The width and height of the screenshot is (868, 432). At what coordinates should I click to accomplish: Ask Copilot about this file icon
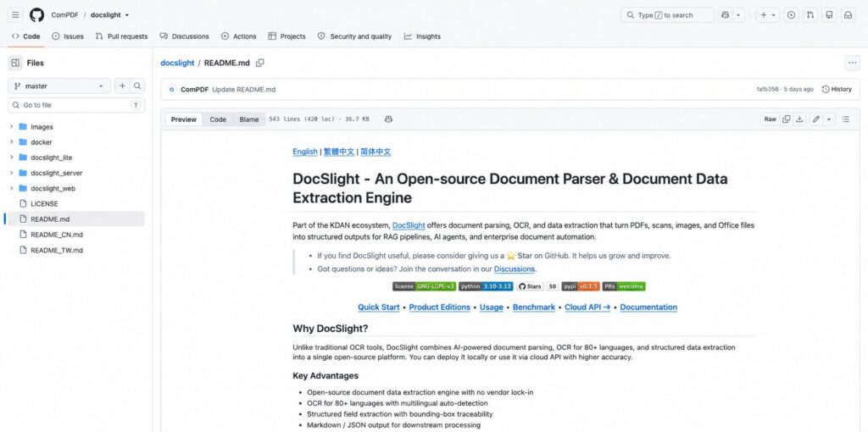pos(388,119)
